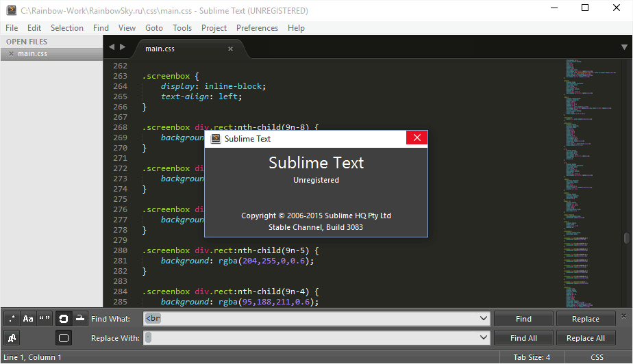Open the File menu
Screen dimensions: 633x364
(12, 28)
